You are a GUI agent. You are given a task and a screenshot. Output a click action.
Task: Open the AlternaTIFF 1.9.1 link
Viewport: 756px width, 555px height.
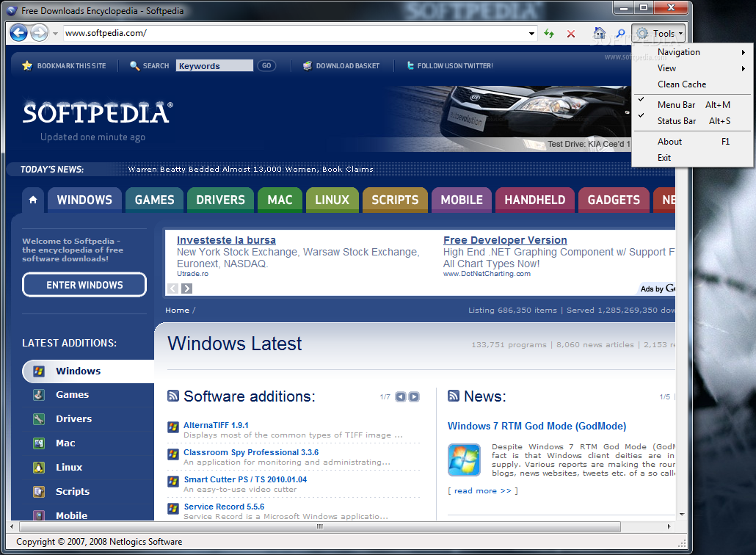216,425
